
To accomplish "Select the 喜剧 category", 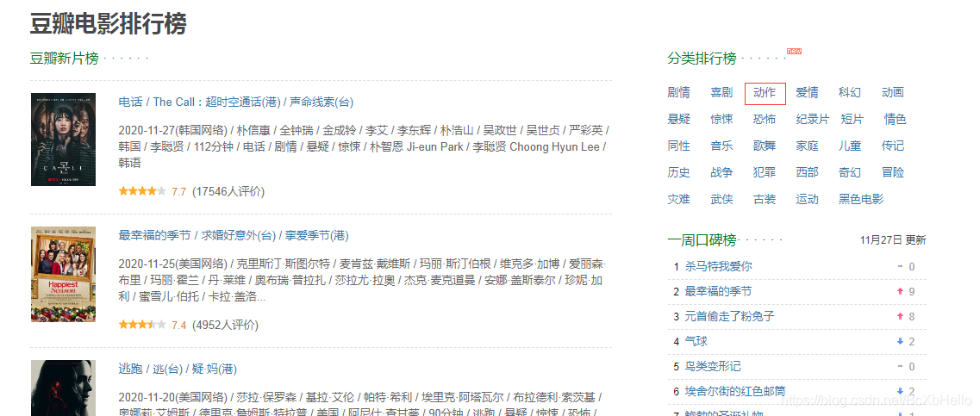I will pos(721,92).
